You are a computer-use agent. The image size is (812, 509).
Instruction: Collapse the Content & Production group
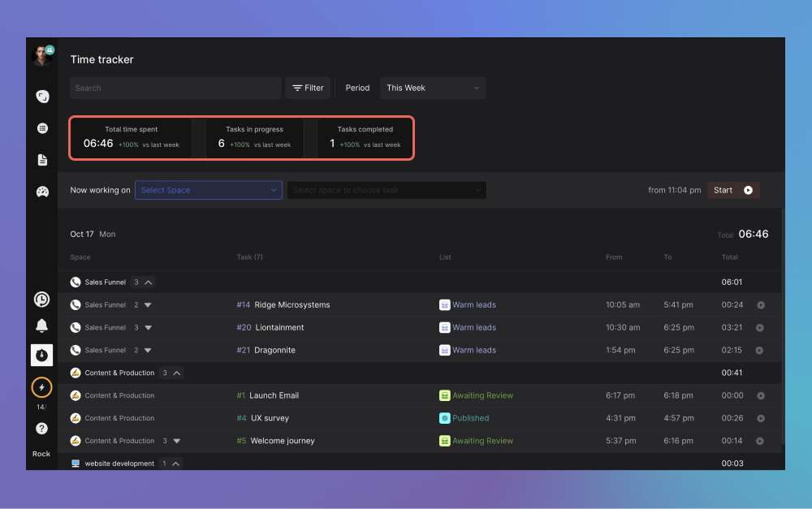pos(177,373)
